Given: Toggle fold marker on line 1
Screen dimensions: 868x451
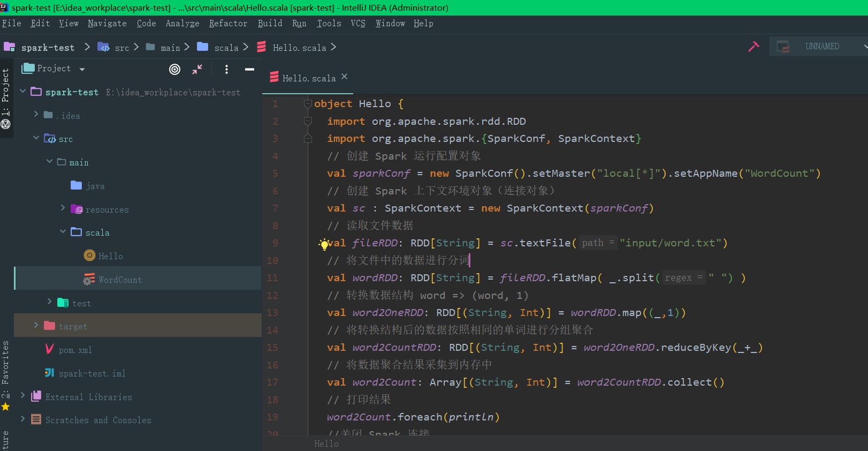Looking at the screenshot, I should coord(308,103).
